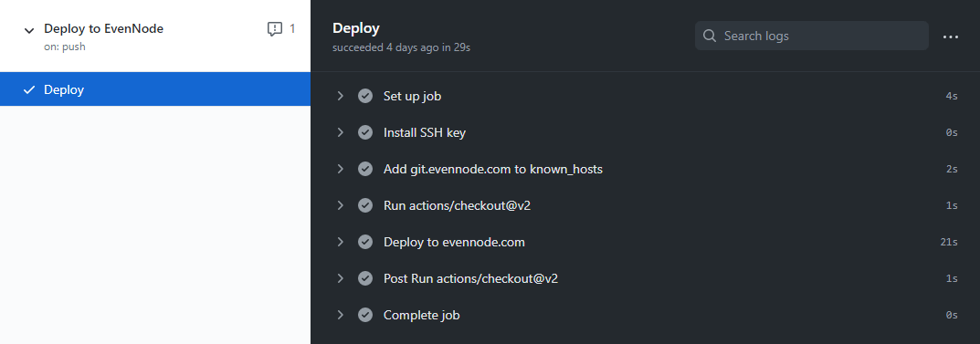Viewport: 980px width, 344px height.
Task: Click the Run actions/checkout@v2 label
Action: point(457,205)
